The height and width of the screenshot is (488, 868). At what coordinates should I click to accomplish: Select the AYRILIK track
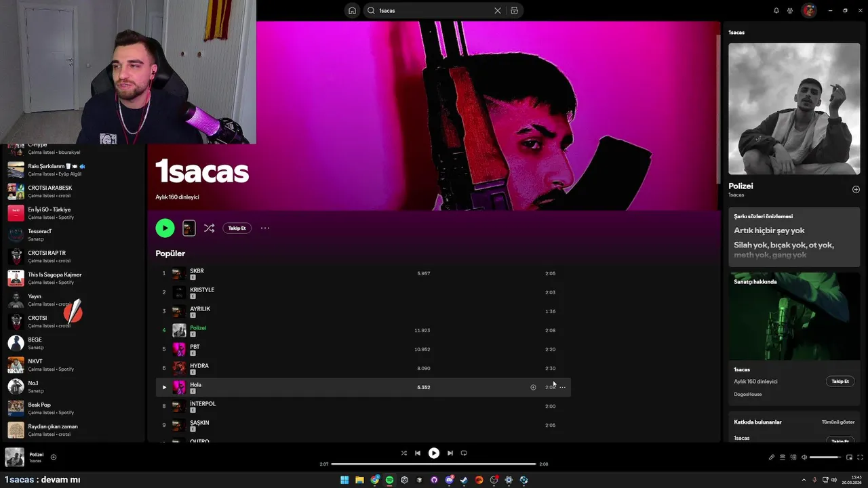coord(363,311)
